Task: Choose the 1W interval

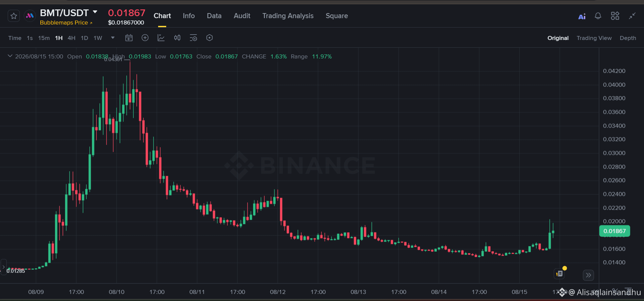Action: pyautogui.click(x=98, y=38)
